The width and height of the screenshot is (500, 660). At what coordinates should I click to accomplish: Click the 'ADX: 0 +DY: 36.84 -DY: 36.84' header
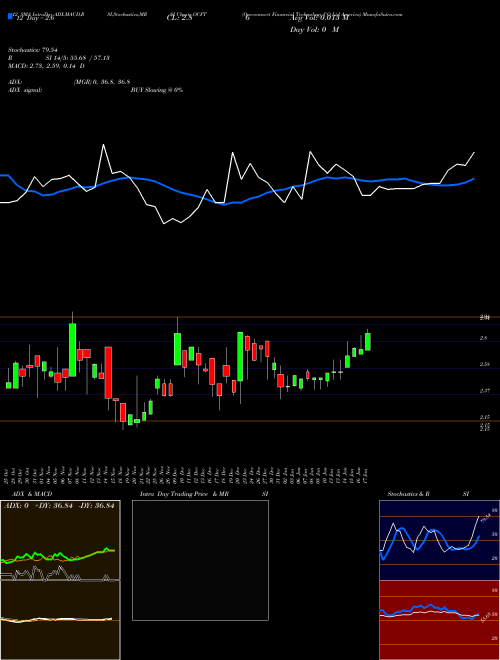(59, 506)
